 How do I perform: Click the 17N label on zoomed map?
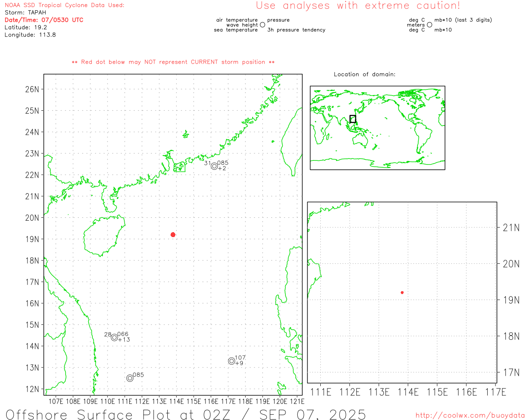(511, 372)
